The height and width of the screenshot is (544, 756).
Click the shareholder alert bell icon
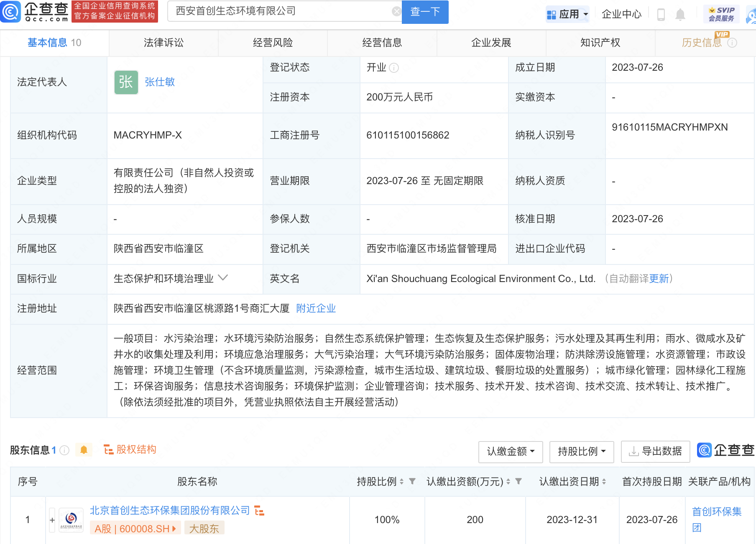pos(84,450)
